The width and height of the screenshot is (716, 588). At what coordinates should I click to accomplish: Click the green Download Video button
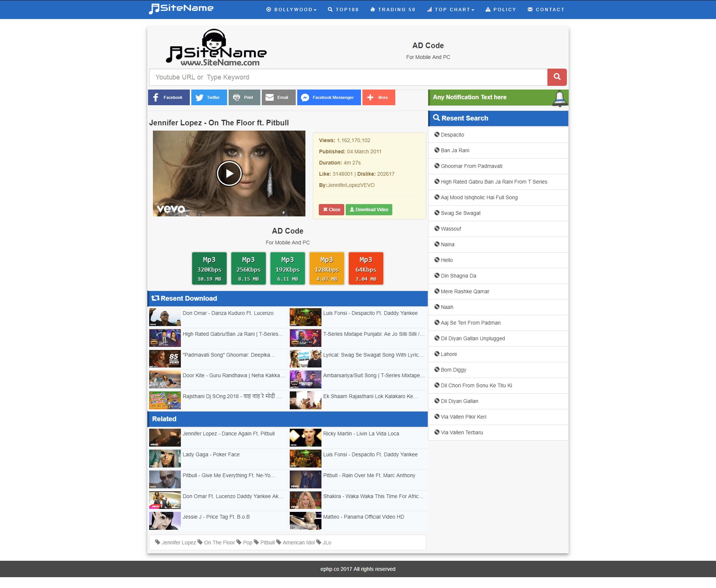tap(368, 210)
